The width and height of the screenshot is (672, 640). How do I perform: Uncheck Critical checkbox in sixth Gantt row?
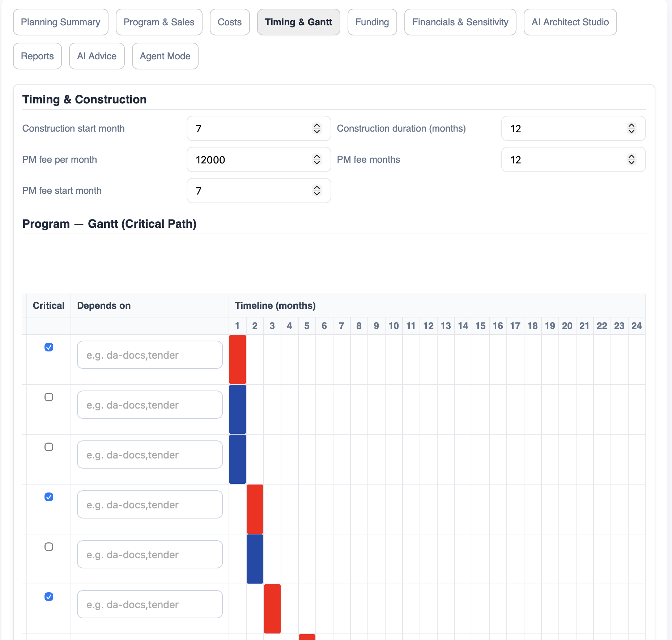pyautogui.click(x=49, y=597)
